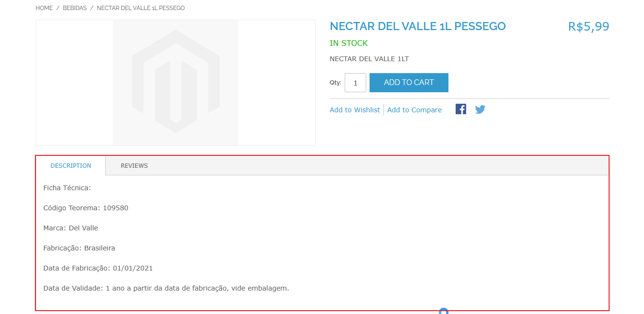Open the BEBIDAS breadcrumb category
This screenshot has width=644, height=314.
coord(75,8)
